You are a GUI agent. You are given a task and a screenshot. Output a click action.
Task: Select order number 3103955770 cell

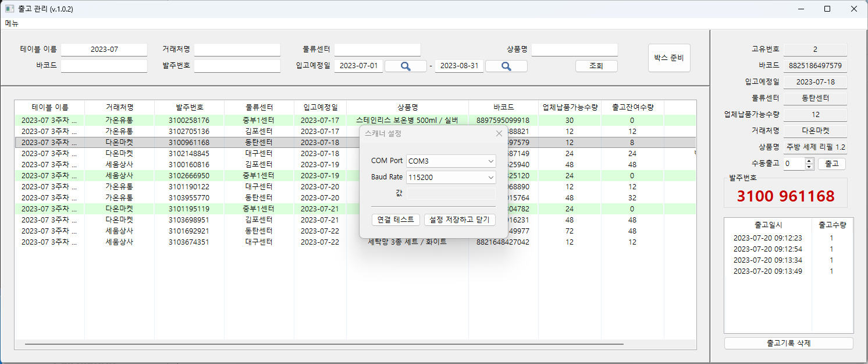pos(190,198)
